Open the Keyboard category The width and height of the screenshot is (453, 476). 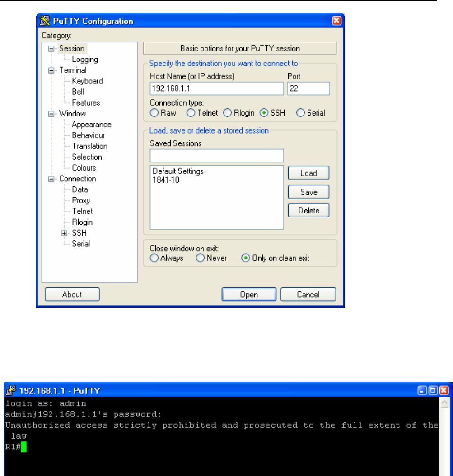point(87,81)
